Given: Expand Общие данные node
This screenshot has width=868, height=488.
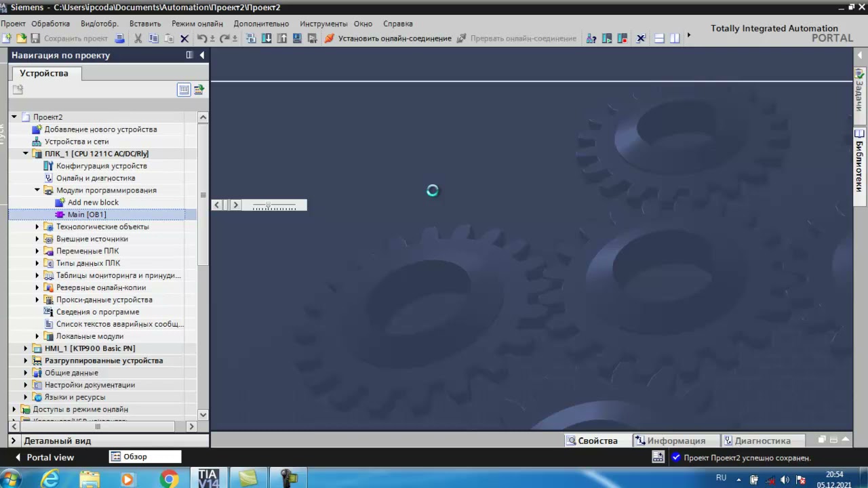Looking at the screenshot, I should click(26, 373).
